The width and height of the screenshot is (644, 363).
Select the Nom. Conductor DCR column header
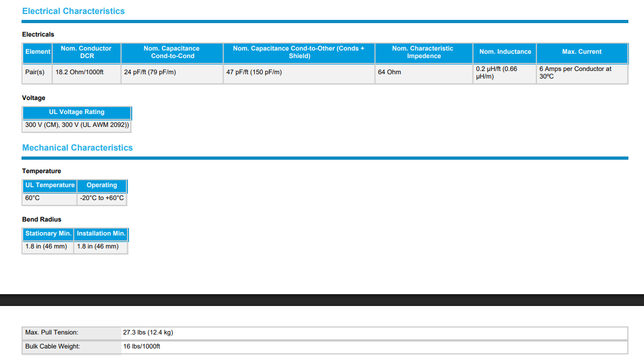point(87,52)
